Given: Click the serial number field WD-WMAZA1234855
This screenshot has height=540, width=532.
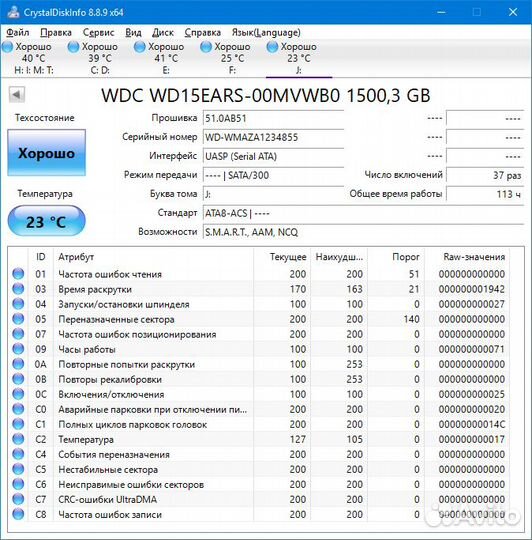Looking at the screenshot, I should pos(273,137).
